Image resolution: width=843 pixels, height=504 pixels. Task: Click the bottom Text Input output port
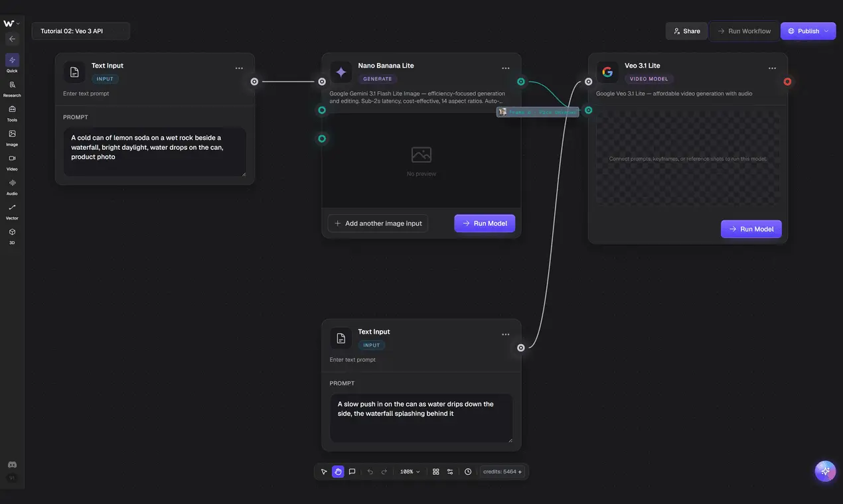pyautogui.click(x=521, y=347)
